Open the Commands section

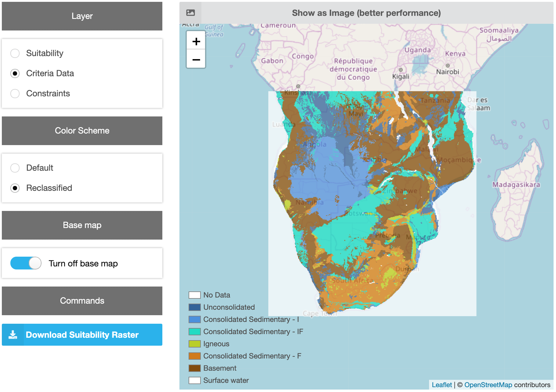pyautogui.click(x=82, y=301)
